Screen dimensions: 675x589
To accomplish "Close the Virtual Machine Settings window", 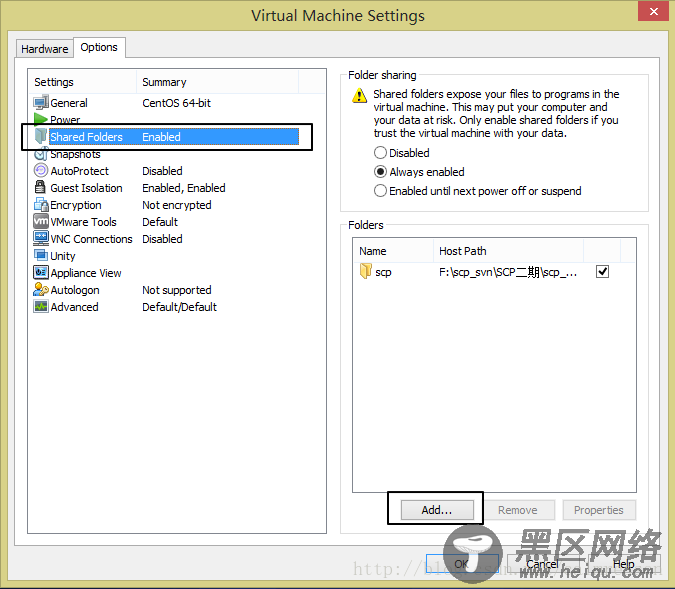I will [653, 11].
